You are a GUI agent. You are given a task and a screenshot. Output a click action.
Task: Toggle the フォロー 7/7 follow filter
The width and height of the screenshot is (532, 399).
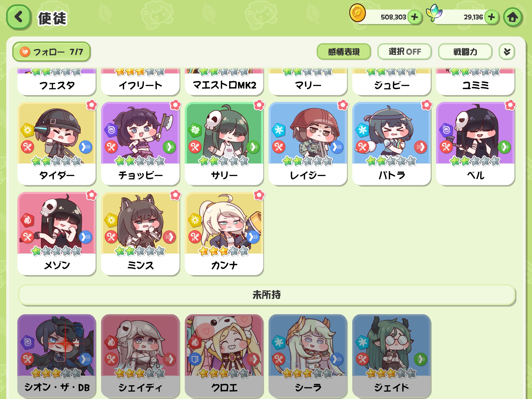tap(51, 52)
